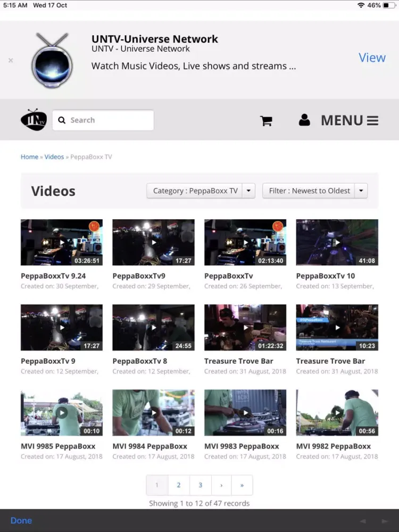Screen dimensions: 399x532
Task: Click the Filter : Newest to Oldest button
Action: pos(309,190)
